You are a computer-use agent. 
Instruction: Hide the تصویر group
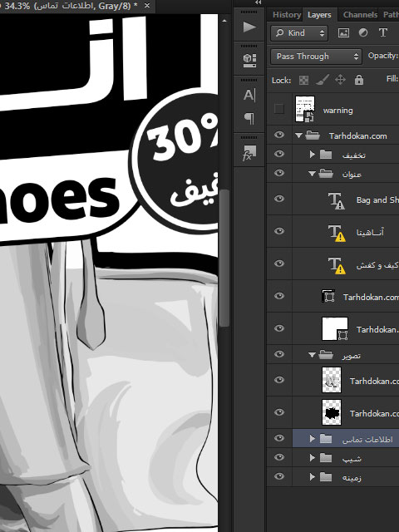279,354
